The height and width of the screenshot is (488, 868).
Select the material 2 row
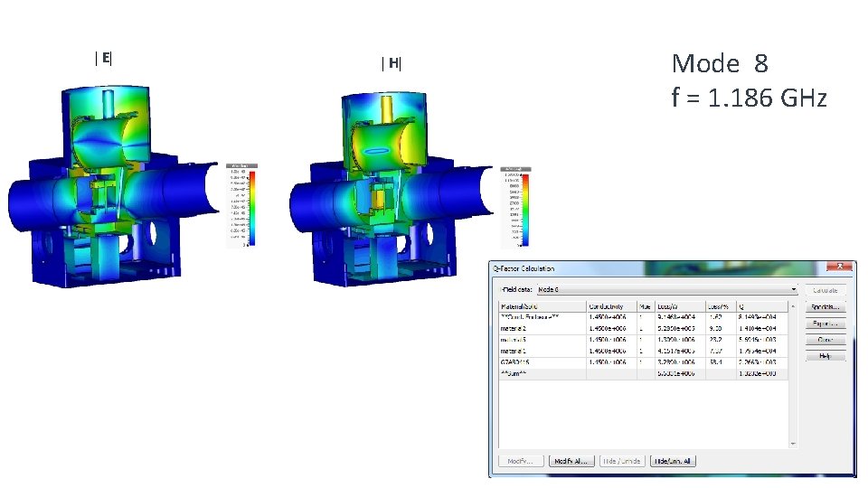[643, 328]
